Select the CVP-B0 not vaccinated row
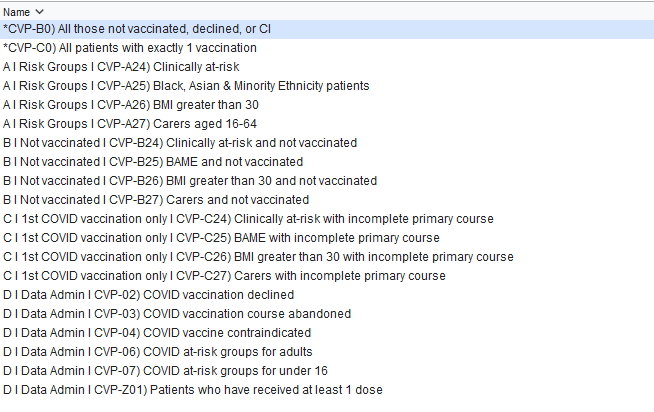Viewport: 654px width, 412px height. (137, 29)
